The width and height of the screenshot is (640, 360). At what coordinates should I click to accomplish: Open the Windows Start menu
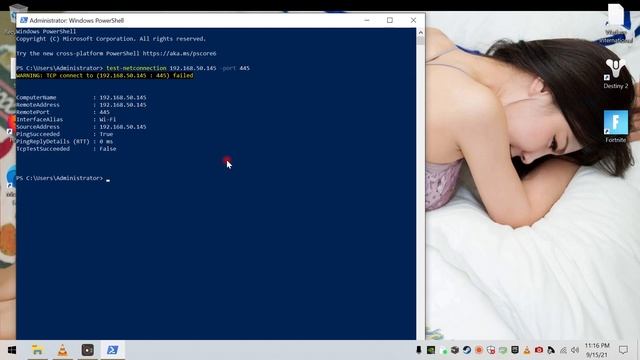(11, 350)
